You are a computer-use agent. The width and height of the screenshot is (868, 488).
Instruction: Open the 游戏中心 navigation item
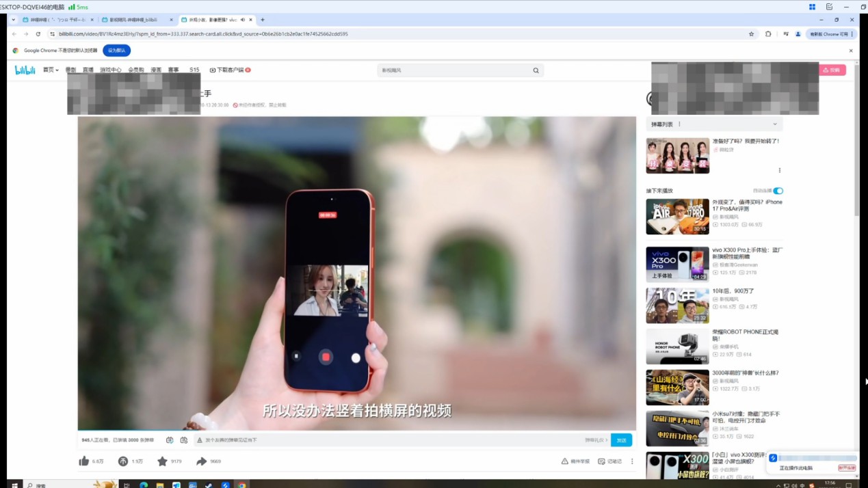tap(110, 70)
